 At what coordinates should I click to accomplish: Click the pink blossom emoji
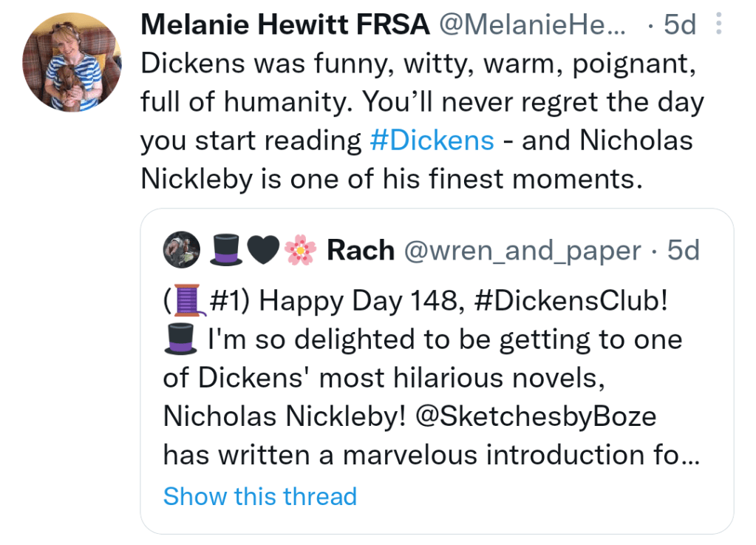pos(299,251)
